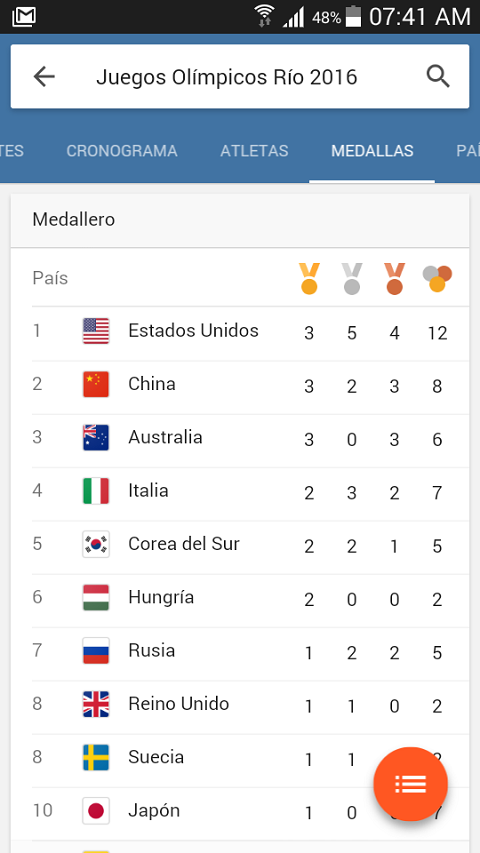Select the MEDALLAS tab
Screen dimensions: 480x853
tap(372, 151)
